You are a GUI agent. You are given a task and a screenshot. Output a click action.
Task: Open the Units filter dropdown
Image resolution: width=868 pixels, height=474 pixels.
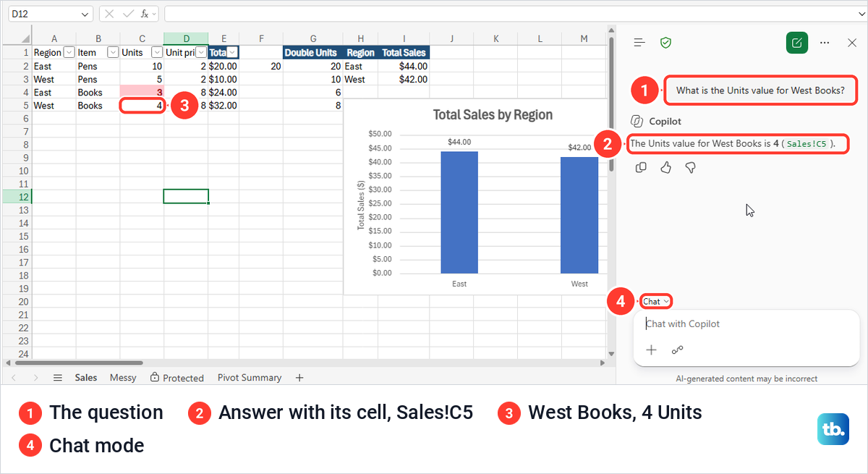point(157,52)
